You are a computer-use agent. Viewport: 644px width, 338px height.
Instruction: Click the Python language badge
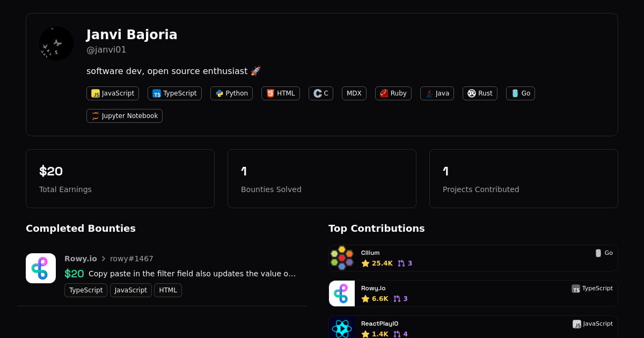(x=231, y=93)
